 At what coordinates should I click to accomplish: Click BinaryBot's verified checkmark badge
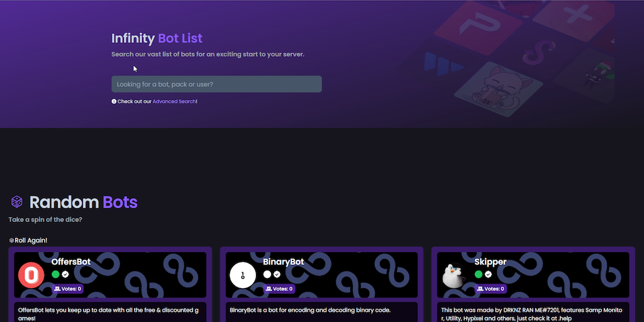coord(277,274)
